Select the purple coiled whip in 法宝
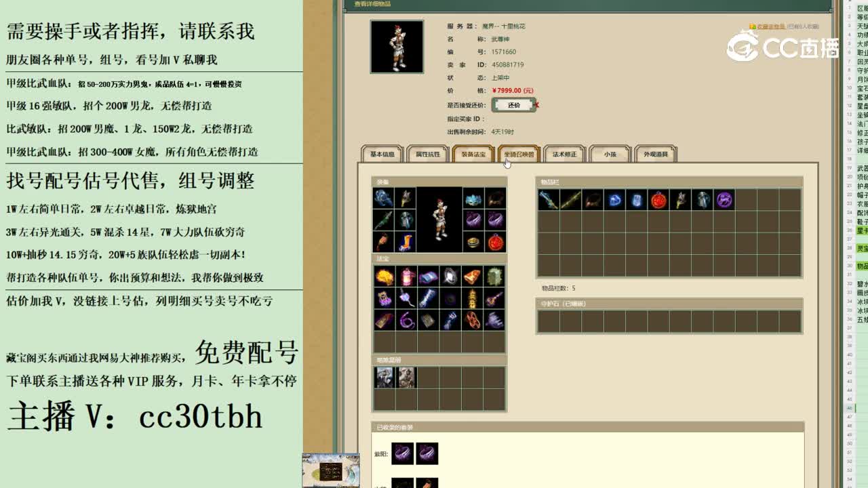Viewport: 868px width, 488px height. pos(406,319)
